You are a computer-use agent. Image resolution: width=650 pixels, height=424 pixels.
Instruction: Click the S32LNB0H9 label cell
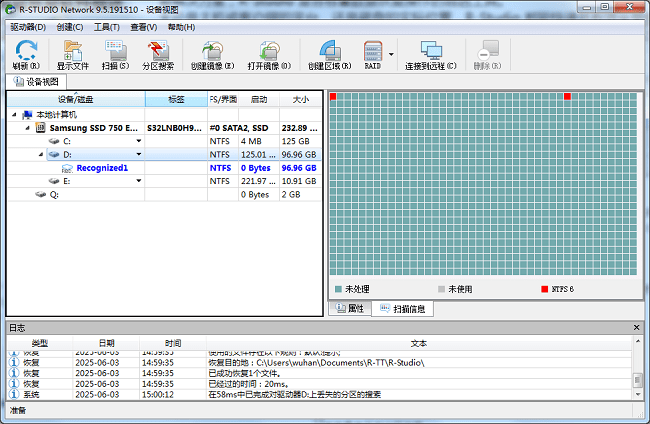(174, 128)
